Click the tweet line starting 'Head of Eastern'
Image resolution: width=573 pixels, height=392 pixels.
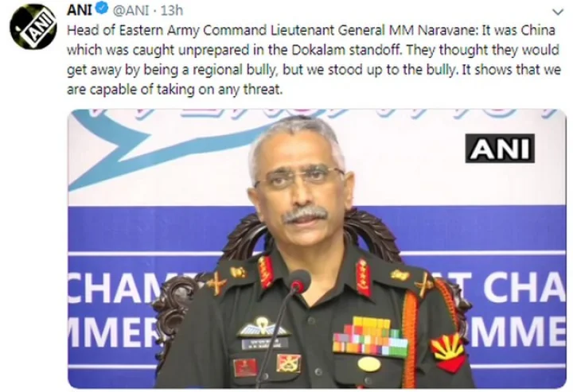point(311,30)
